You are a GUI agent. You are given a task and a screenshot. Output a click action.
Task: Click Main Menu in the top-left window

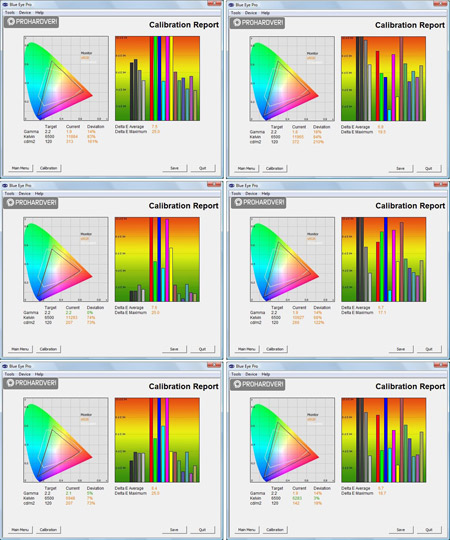(20, 168)
